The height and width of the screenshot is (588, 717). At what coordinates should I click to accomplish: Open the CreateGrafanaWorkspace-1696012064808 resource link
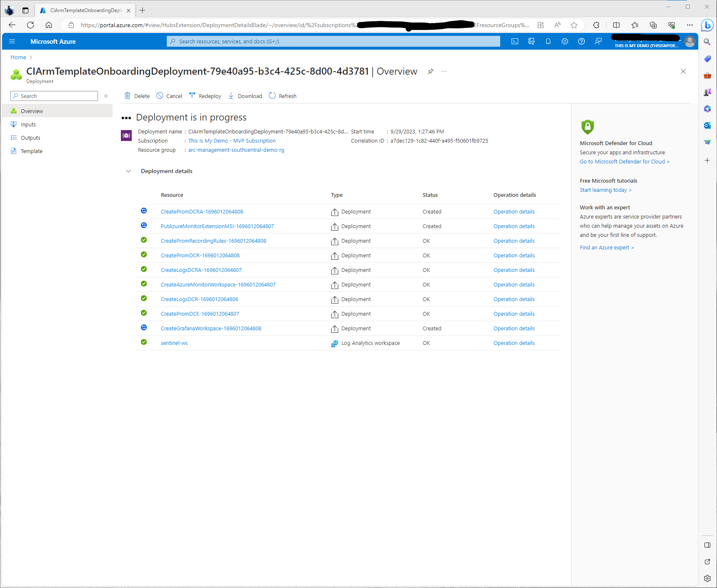[x=211, y=328]
